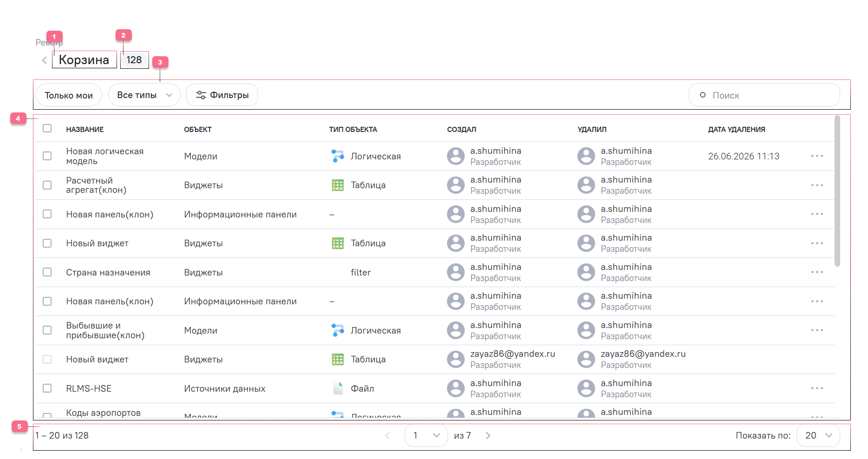Click the Страна назначения name
Image resolution: width=868 pixels, height=459 pixels.
108,273
